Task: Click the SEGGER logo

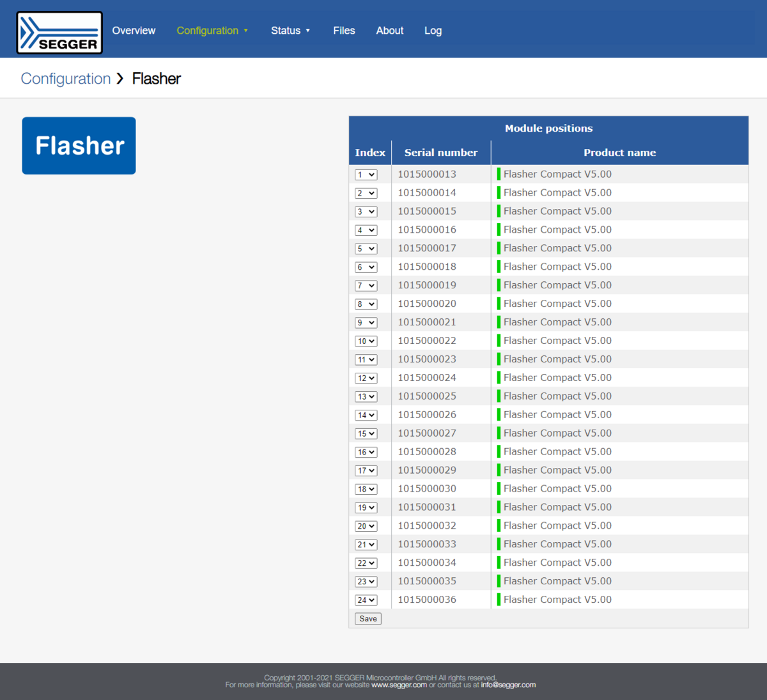Action: click(59, 33)
